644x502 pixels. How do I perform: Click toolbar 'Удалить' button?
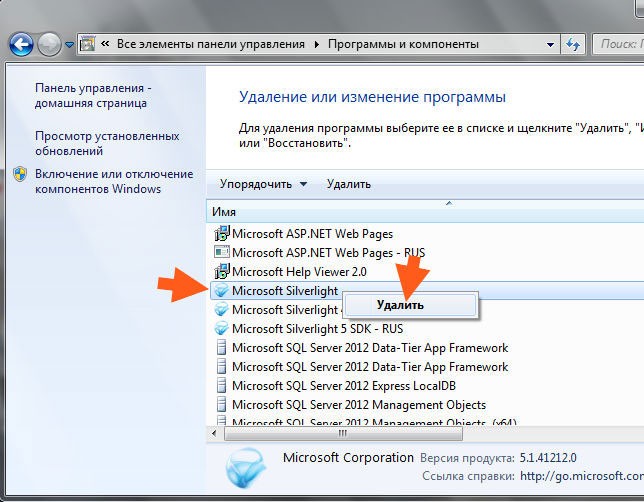click(349, 184)
